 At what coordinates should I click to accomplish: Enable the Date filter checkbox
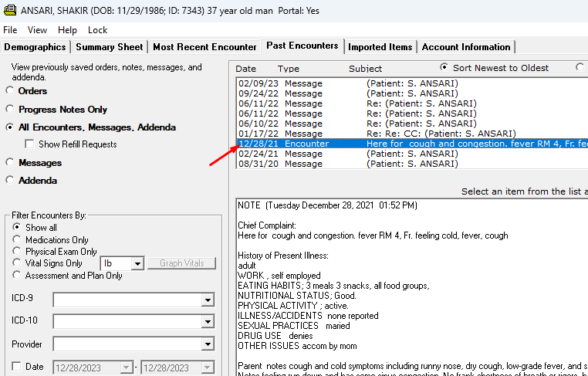(17, 367)
